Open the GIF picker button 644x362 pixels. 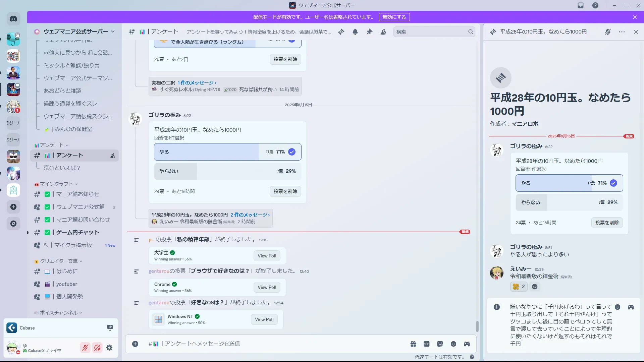click(427, 344)
